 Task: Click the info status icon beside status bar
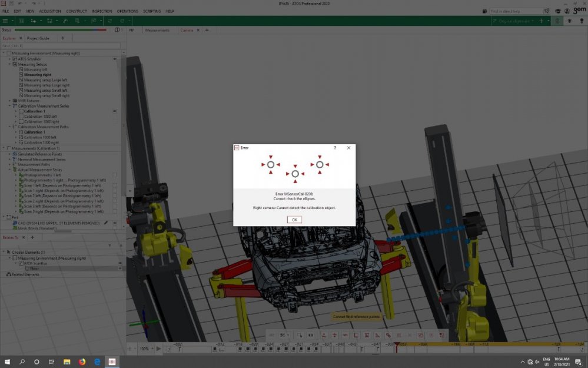117,29
